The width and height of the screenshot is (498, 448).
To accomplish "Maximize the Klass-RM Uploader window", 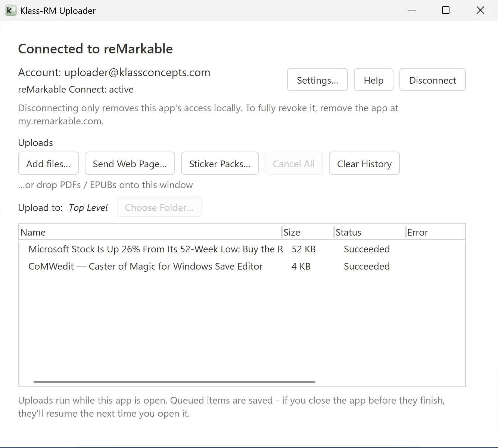I will (445, 10).
